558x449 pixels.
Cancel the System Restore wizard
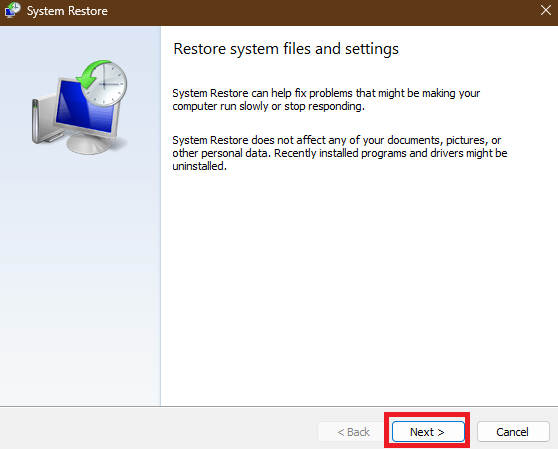(x=513, y=432)
